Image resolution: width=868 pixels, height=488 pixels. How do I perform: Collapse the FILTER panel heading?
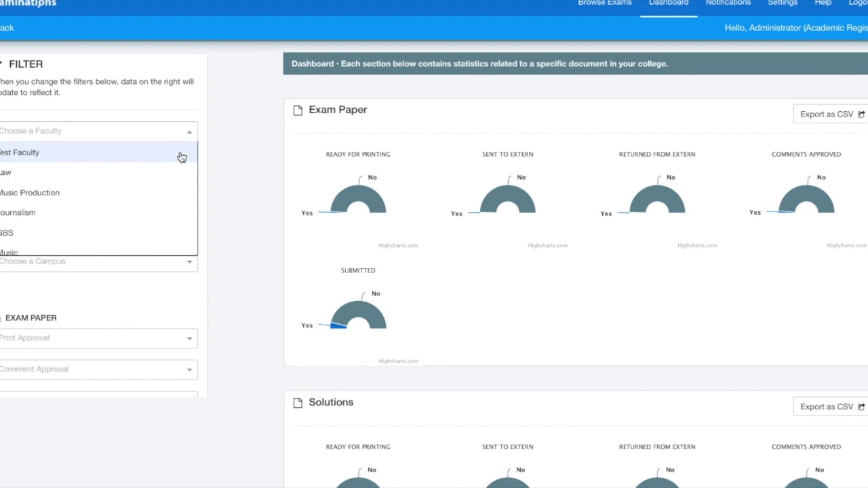click(21, 64)
